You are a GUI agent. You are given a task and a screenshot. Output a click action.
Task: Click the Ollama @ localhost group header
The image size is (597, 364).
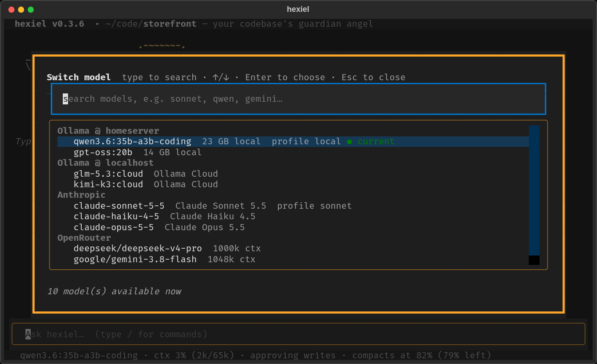(x=105, y=163)
